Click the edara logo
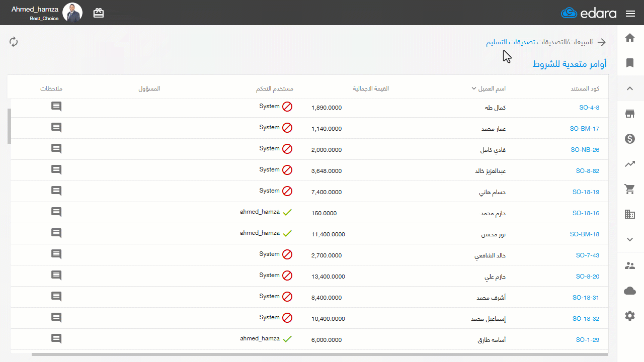The height and width of the screenshot is (362, 644). [589, 13]
